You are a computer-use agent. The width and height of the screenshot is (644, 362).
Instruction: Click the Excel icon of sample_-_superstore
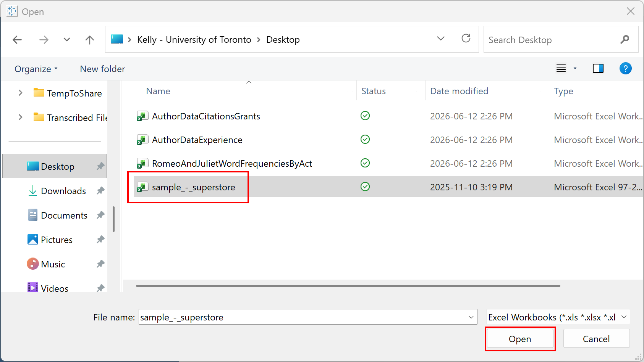point(142,187)
